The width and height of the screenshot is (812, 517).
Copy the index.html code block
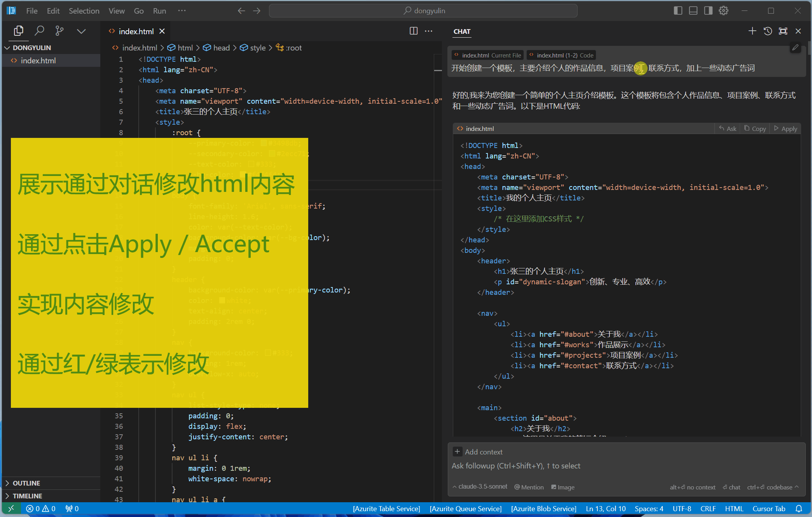[755, 129]
